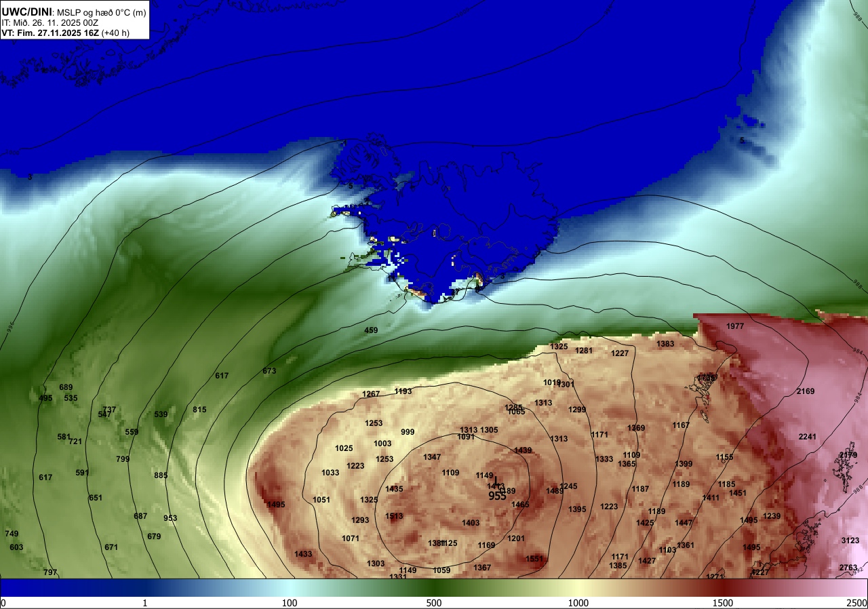The height and width of the screenshot is (609, 868).
Task: Click the 1447 height value
Action: tap(684, 523)
